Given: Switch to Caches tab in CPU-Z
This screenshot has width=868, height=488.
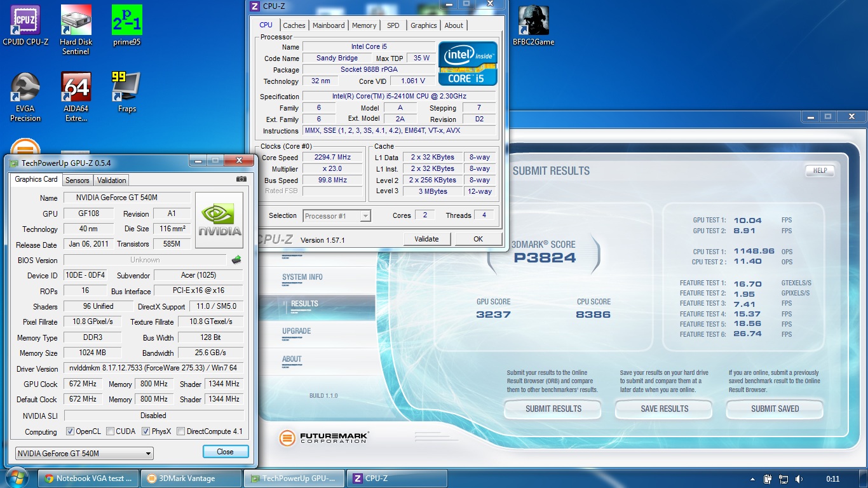Looking at the screenshot, I should coord(294,25).
